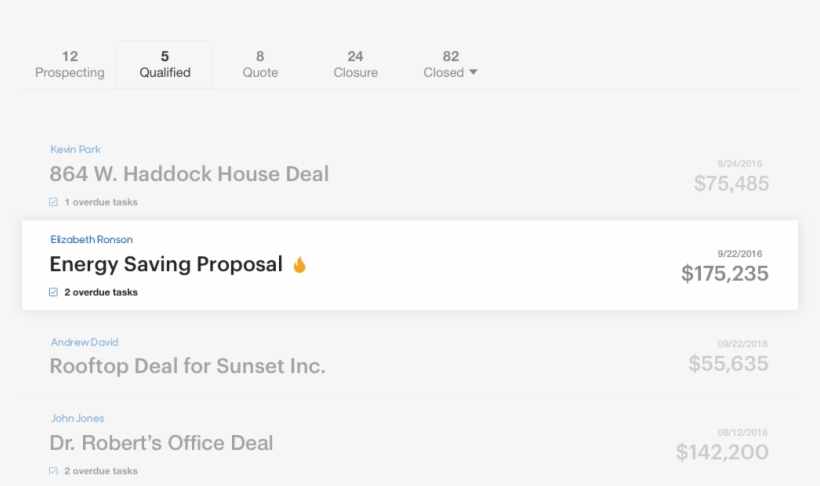The width and height of the screenshot is (820, 486).
Task: Expand the Closed tab dropdown arrow
Action: (x=473, y=73)
